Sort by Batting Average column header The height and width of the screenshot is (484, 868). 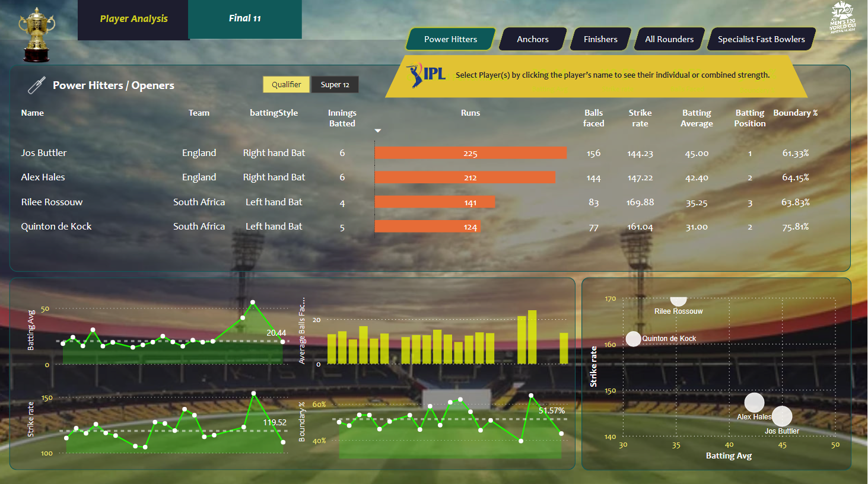tap(697, 118)
